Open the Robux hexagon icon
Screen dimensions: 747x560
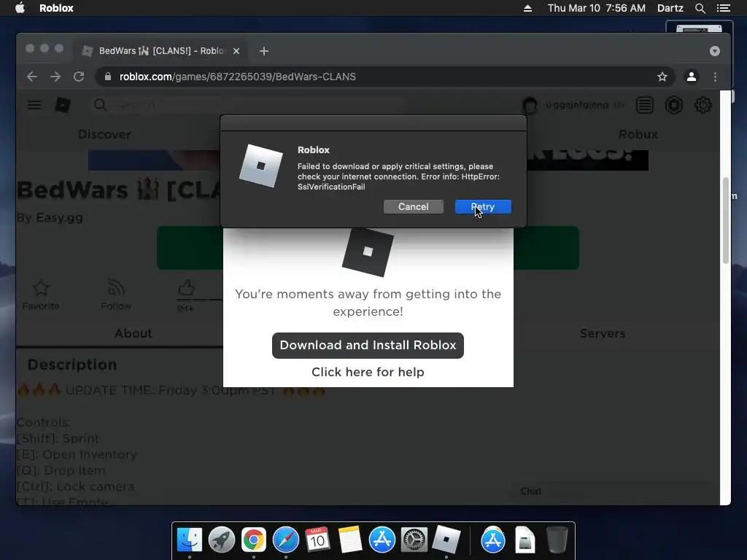pos(673,105)
